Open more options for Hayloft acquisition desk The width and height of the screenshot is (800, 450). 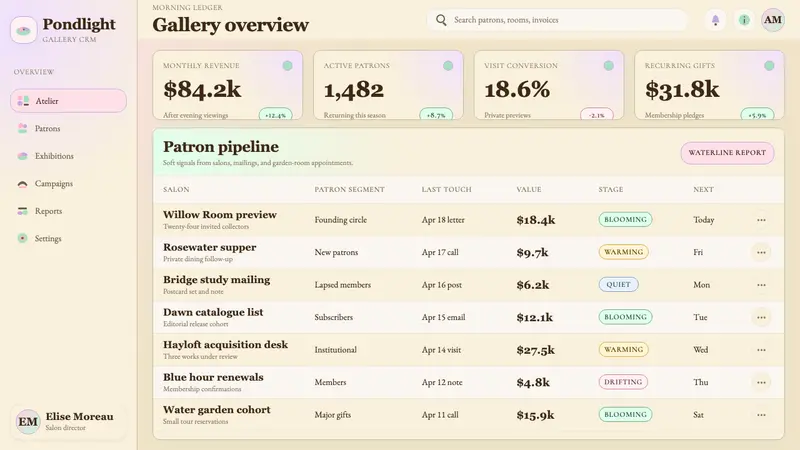tap(761, 350)
